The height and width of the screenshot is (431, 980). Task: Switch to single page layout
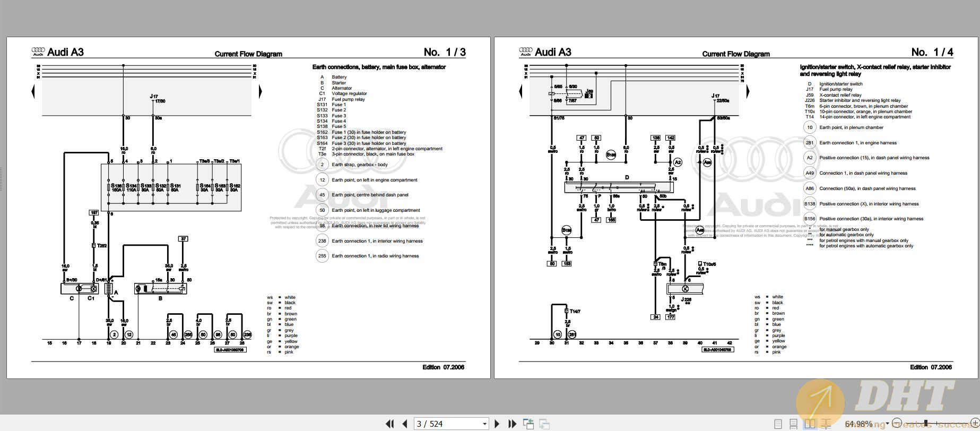pos(778,424)
